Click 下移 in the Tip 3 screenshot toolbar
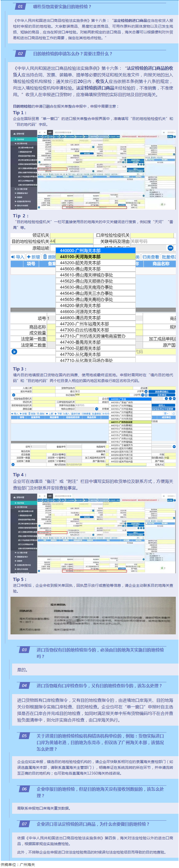Viewport: 179px width, 868px height. tap(59, 413)
